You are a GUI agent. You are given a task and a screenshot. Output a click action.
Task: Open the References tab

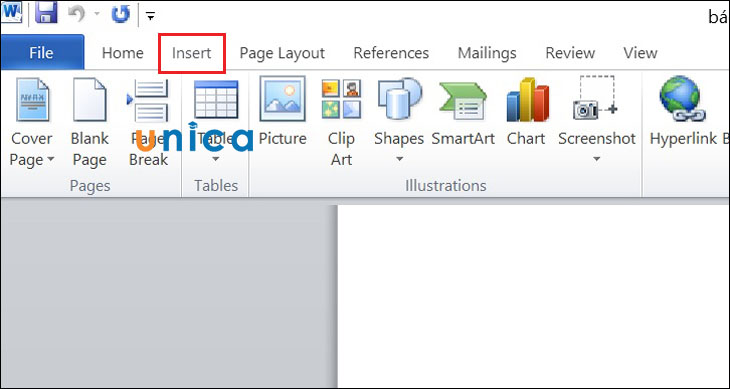[391, 53]
